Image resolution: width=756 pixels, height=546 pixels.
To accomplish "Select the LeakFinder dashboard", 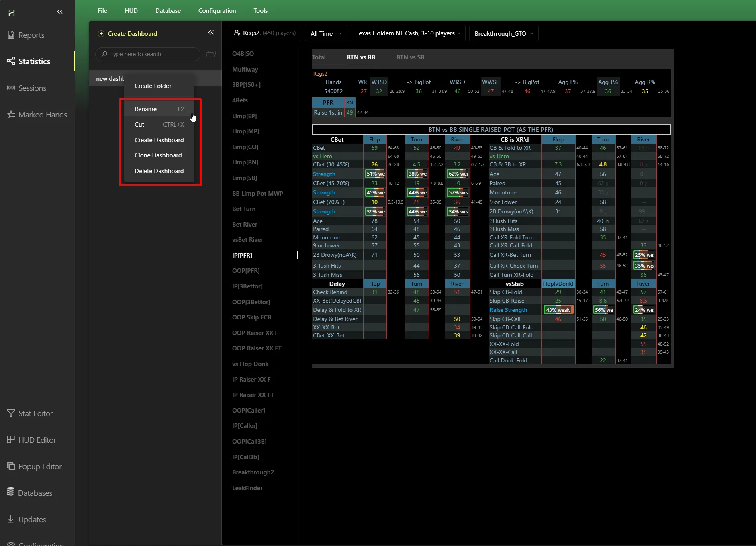I will pos(247,488).
